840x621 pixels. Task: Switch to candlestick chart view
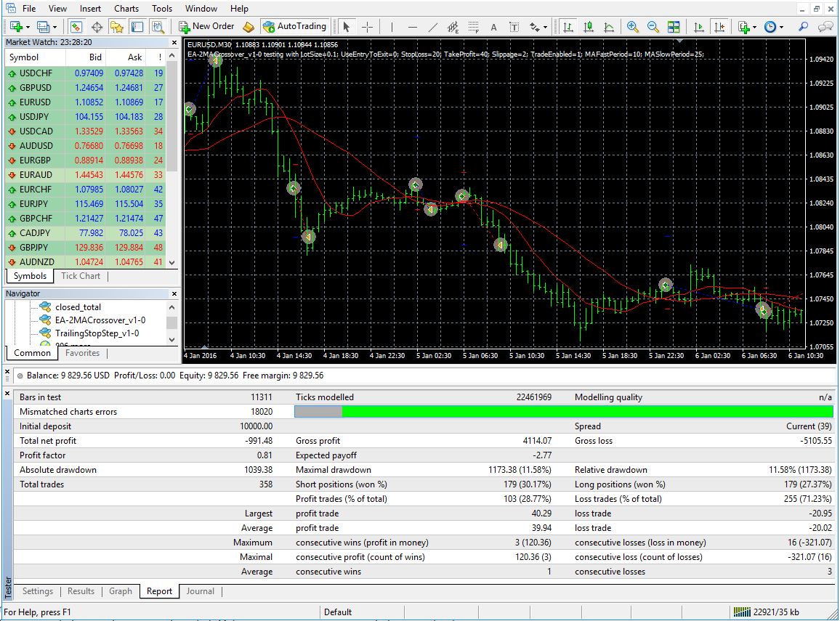(x=588, y=26)
